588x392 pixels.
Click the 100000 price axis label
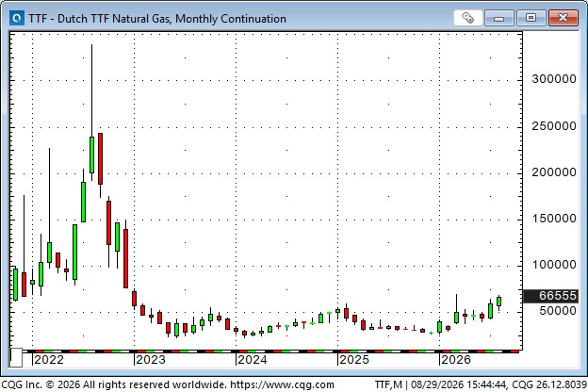(x=554, y=265)
